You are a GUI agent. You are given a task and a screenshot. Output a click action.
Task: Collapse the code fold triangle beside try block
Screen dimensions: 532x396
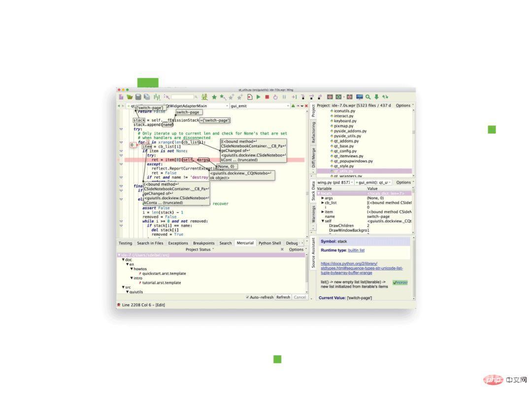point(121,129)
